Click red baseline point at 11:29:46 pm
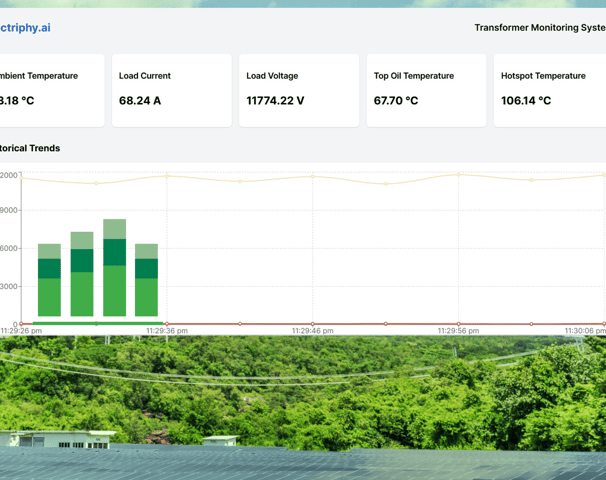Screen dimensions: 606x480 pyautogui.click(x=313, y=324)
